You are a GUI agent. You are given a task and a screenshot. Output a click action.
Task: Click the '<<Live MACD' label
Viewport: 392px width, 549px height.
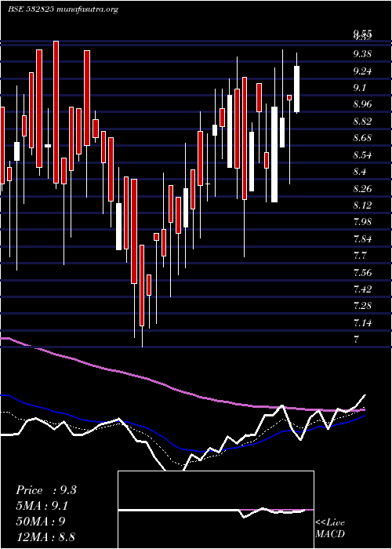tap(330, 529)
